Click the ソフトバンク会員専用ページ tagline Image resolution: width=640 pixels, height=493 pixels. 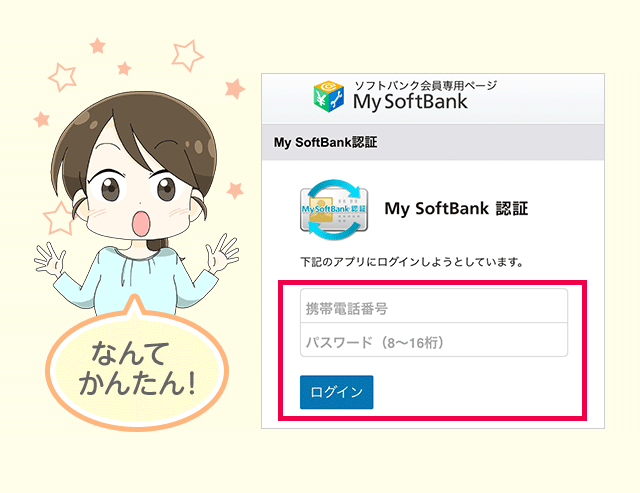(x=425, y=85)
